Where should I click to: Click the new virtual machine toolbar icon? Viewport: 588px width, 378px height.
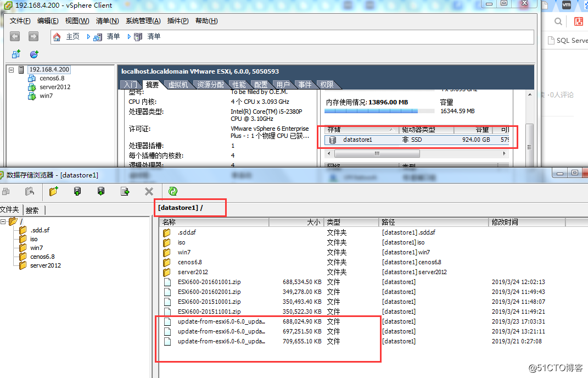16,54
